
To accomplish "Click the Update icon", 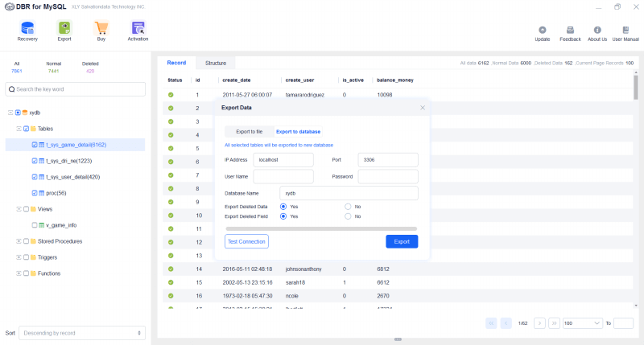I will pos(543,30).
